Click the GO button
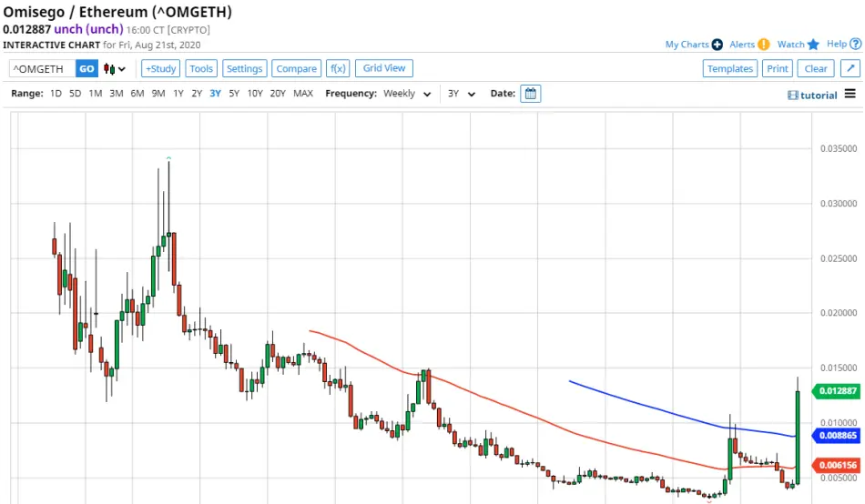The height and width of the screenshot is (504, 865). (86, 68)
